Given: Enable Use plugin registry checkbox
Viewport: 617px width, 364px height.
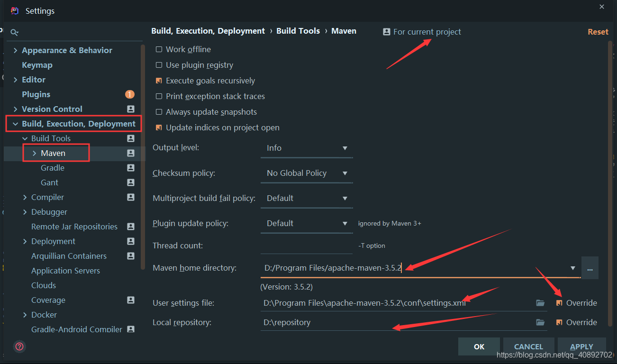Looking at the screenshot, I should (159, 65).
